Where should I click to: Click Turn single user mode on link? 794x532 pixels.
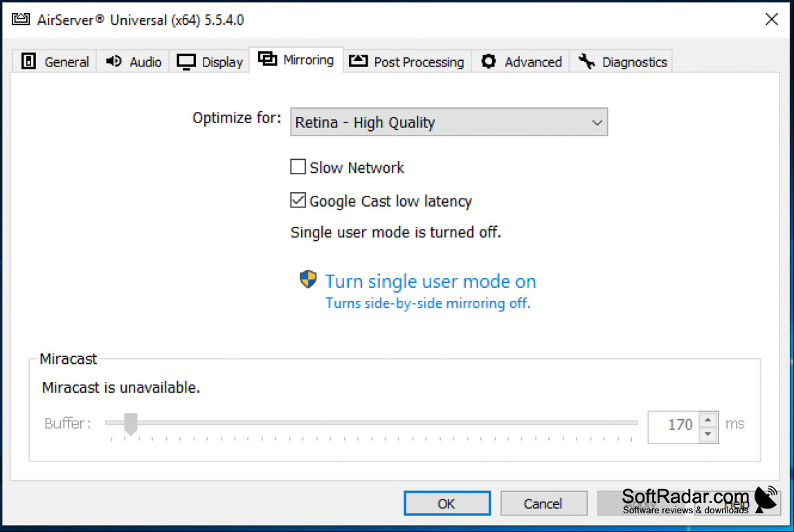click(431, 282)
